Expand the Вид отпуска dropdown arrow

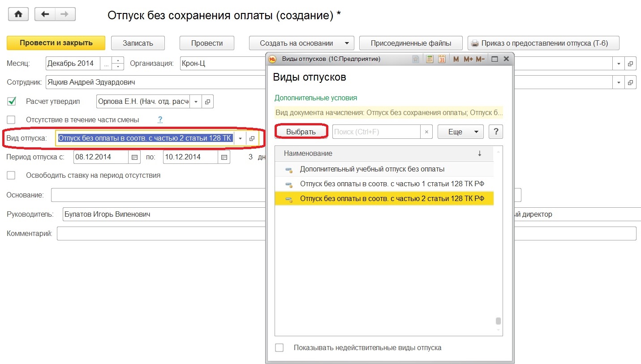tap(240, 138)
